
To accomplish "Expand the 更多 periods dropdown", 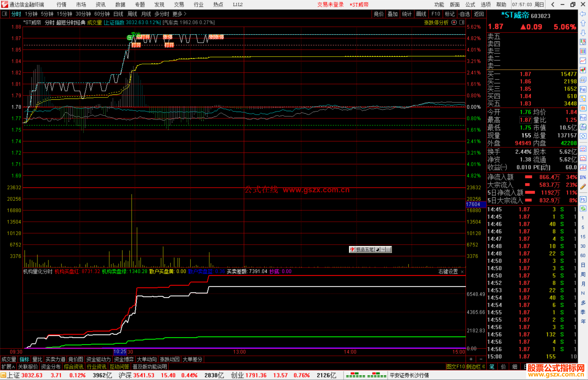I will click(180, 14).
